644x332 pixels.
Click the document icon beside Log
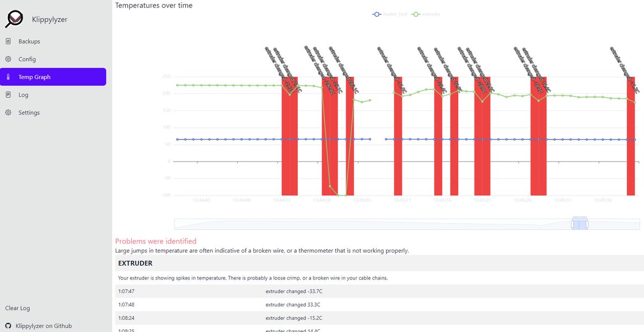[8, 94]
